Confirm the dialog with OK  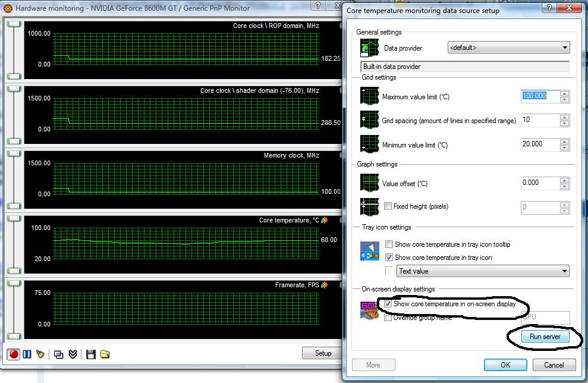(x=505, y=365)
